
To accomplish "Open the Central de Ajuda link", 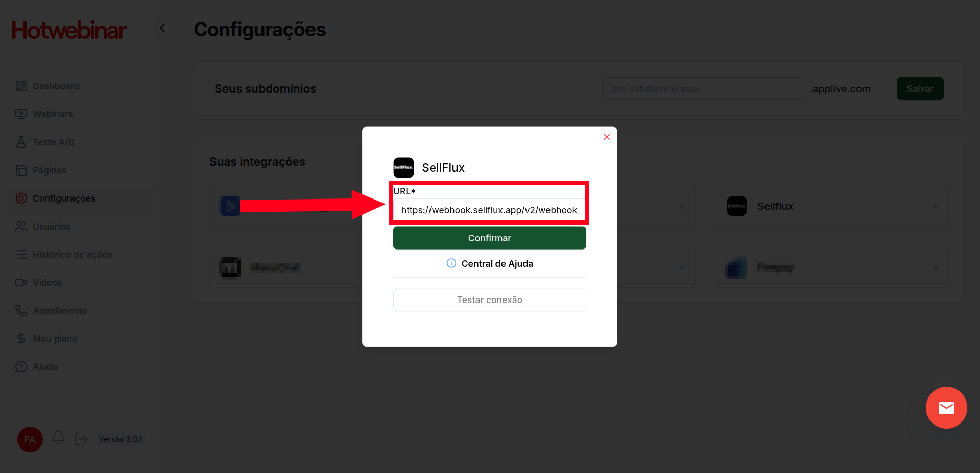I will (497, 264).
